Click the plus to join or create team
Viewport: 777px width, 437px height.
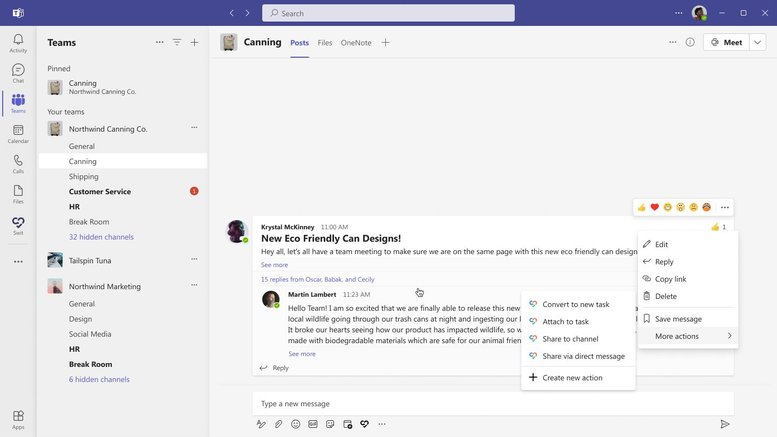pyautogui.click(x=194, y=43)
